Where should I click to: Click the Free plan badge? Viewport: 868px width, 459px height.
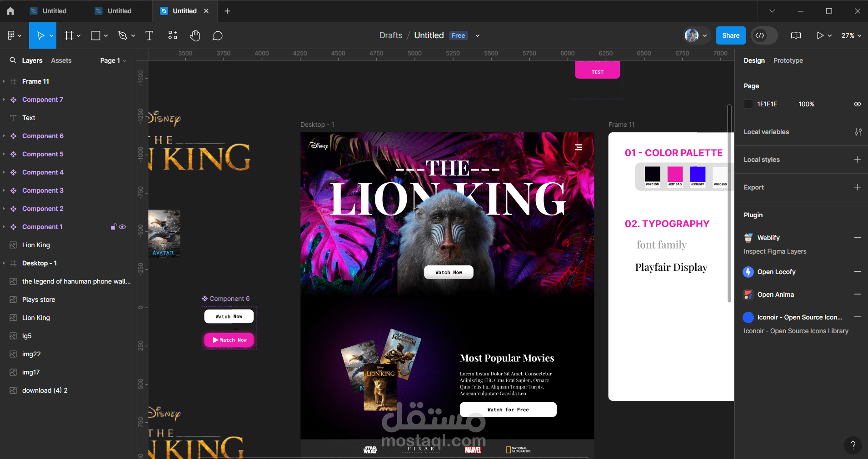pos(458,35)
